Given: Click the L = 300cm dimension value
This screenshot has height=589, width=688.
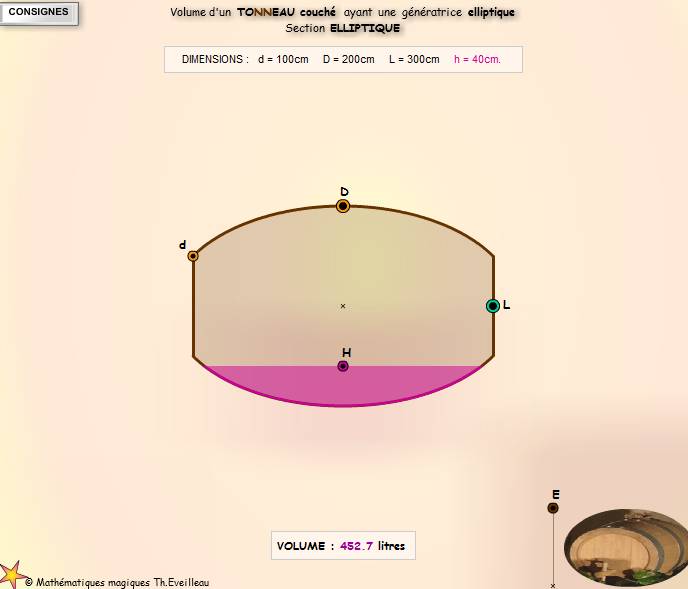Looking at the screenshot, I should tap(414, 59).
